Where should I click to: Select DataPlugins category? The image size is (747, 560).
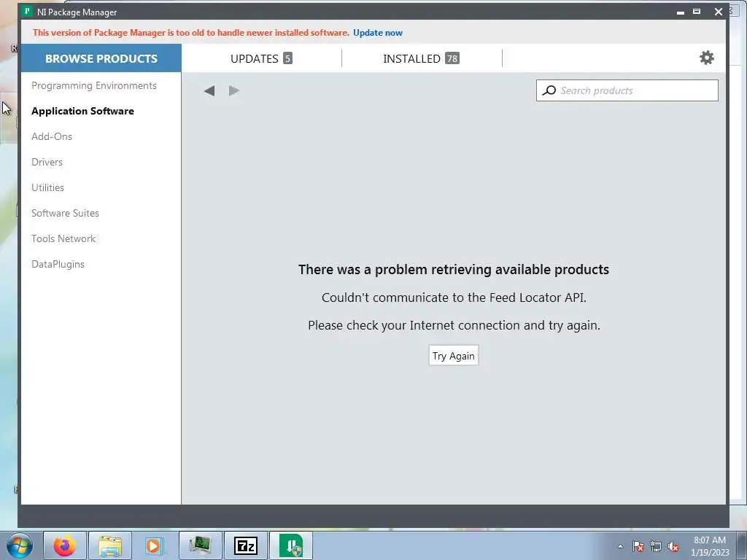tap(58, 264)
